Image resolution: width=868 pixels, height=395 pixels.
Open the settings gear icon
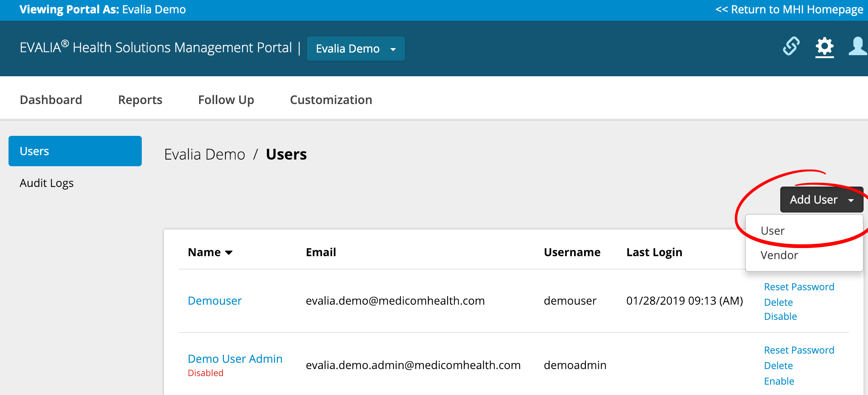825,47
